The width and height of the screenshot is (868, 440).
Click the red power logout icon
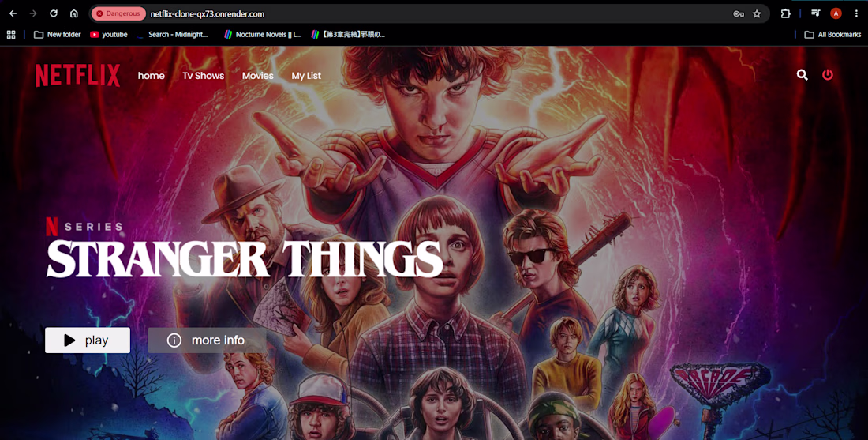coord(828,75)
